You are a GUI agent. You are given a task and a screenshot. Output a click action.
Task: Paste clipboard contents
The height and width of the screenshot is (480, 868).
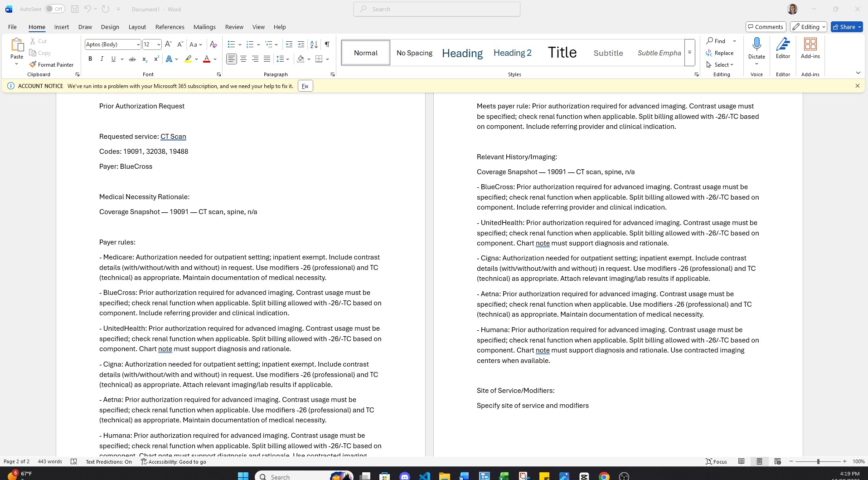17,48
